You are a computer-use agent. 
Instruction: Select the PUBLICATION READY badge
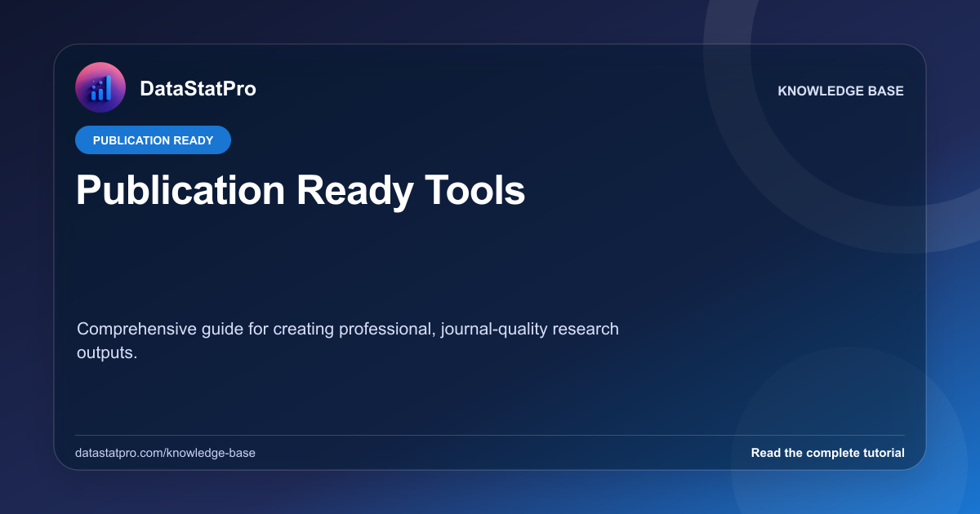pos(153,140)
